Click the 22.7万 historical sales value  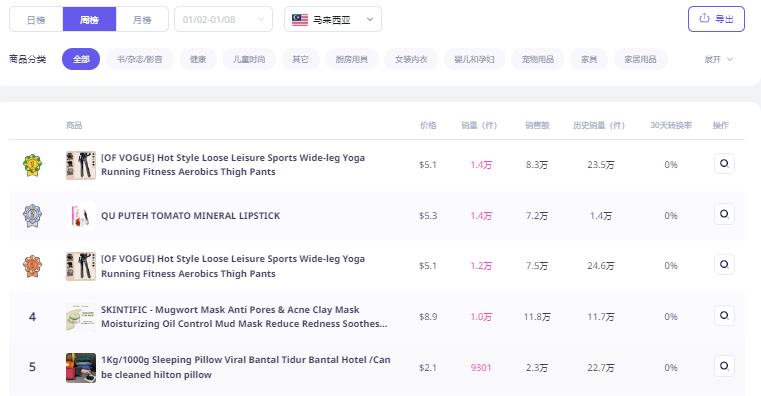pos(601,368)
